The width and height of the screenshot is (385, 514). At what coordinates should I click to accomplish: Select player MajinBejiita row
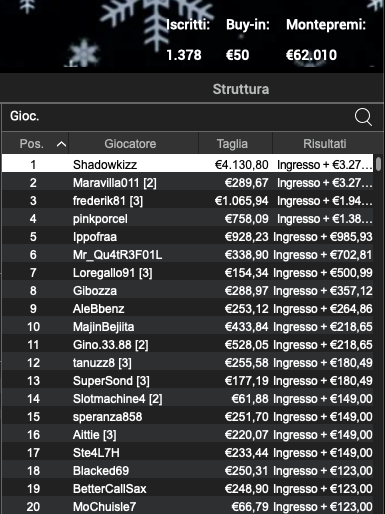click(187, 327)
